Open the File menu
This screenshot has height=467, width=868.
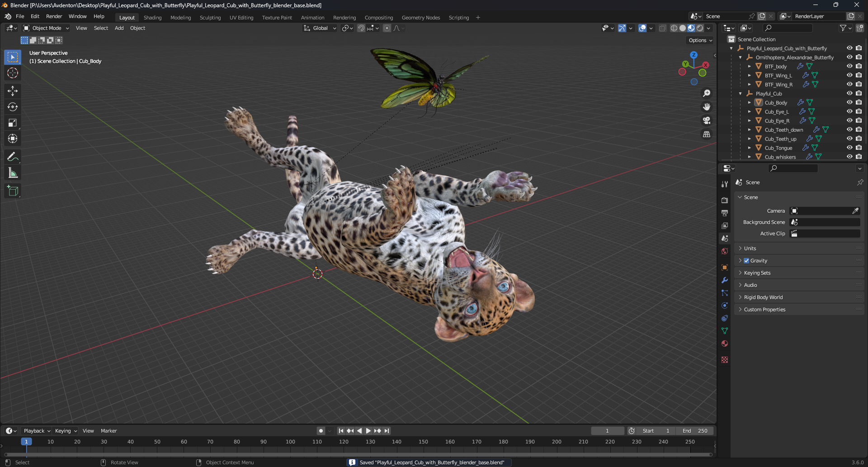point(20,16)
